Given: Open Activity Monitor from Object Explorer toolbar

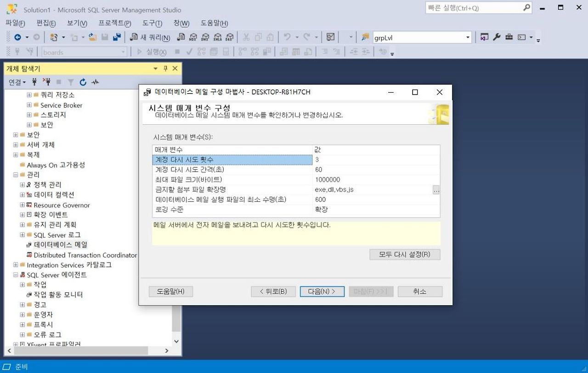Looking at the screenshot, I should pyautogui.click(x=95, y=82).
